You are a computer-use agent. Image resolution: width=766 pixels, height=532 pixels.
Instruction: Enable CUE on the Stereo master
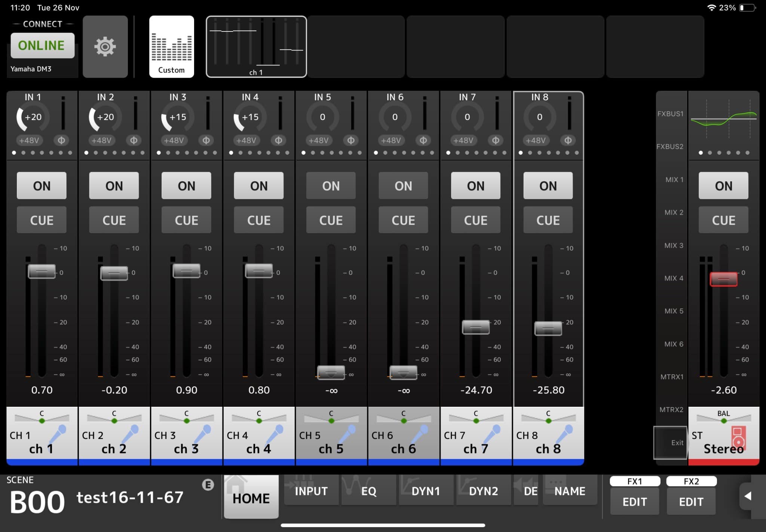point(723,220)
